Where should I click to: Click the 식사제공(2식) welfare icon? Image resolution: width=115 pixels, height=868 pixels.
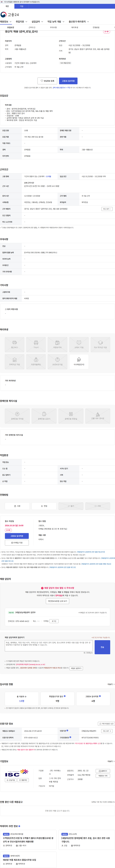tap(79, 362)
